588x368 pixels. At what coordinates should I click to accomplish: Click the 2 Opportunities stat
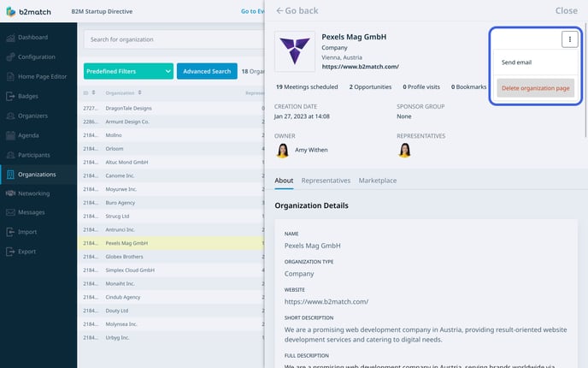pyautogui.click(x=370, y=87)
